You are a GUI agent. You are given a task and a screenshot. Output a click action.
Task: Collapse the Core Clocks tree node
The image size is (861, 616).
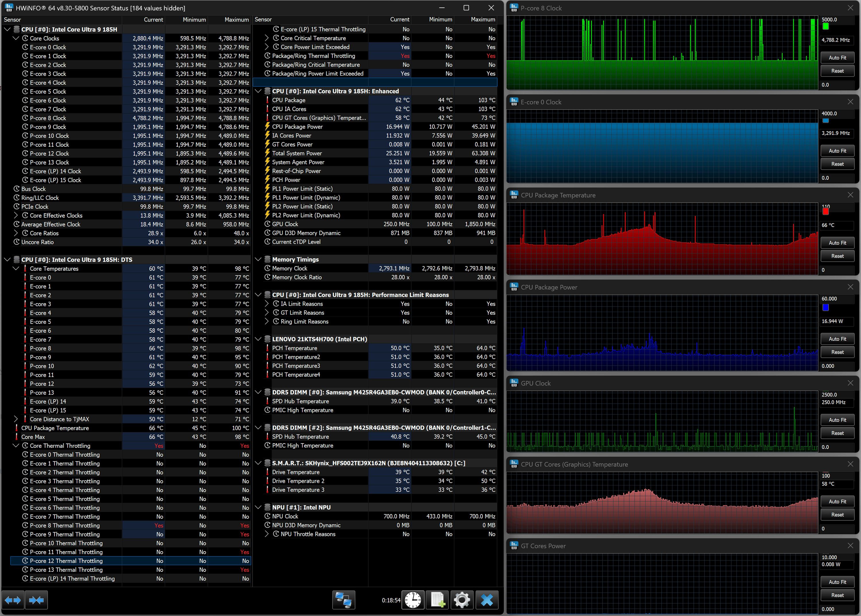tap(16, 38)
